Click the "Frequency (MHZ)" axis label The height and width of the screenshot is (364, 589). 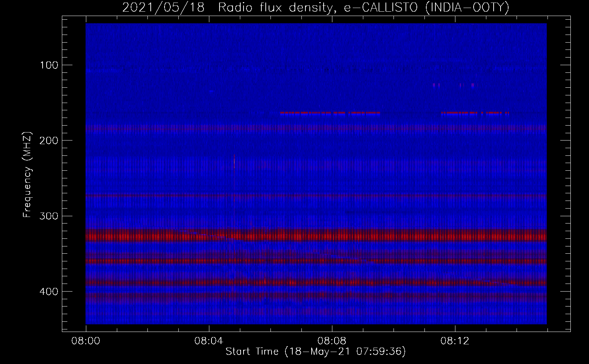point(27,174)
